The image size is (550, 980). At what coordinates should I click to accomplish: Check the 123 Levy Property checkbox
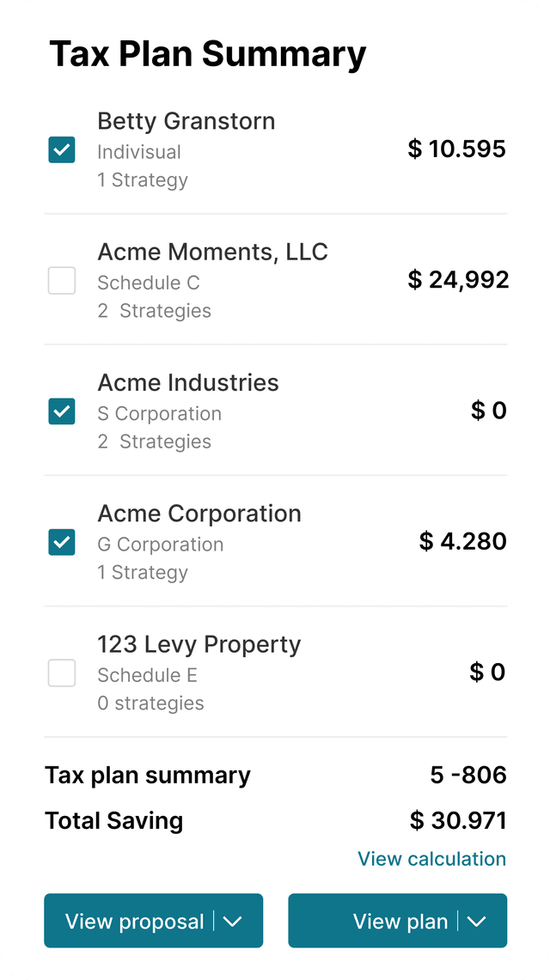(x=62, y=673)
